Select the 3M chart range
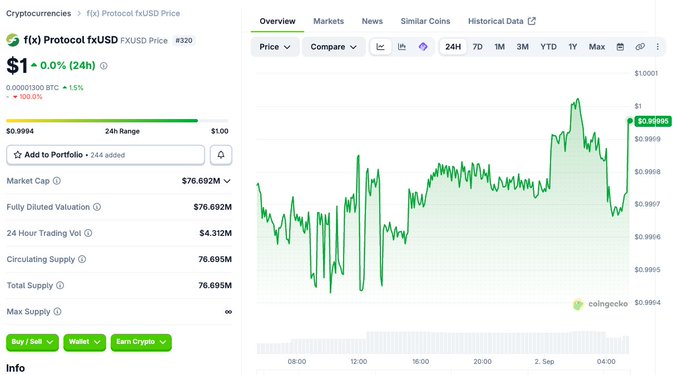The width and height of the screenshot is (679, 375). [x=523, y=47]
